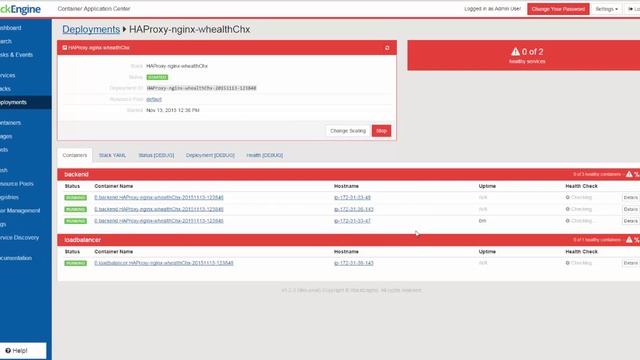The height and width of the screenshot is (360, 640).
Task: Click the 'Nov 13, 2015 12:36 PM' start time
Action: pos(173,110)
